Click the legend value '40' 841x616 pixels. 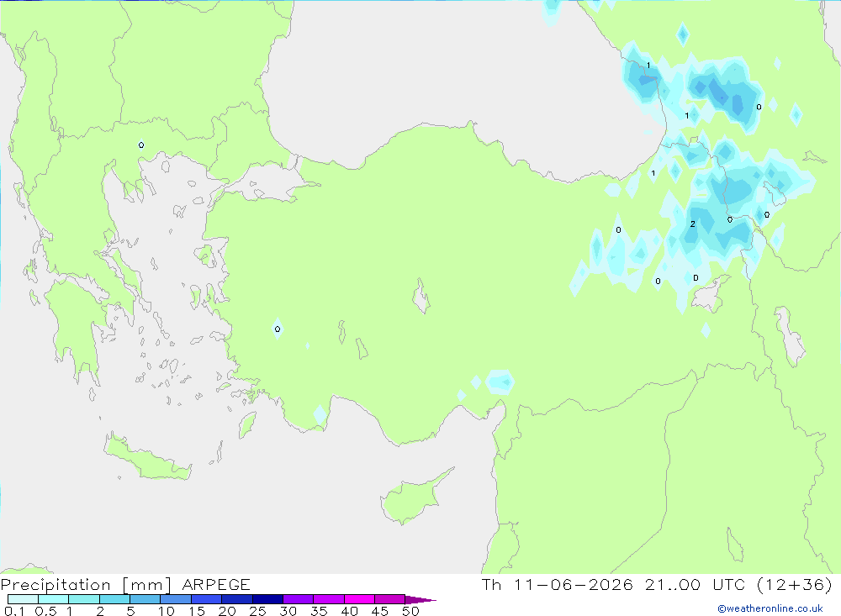click(349, 611)
